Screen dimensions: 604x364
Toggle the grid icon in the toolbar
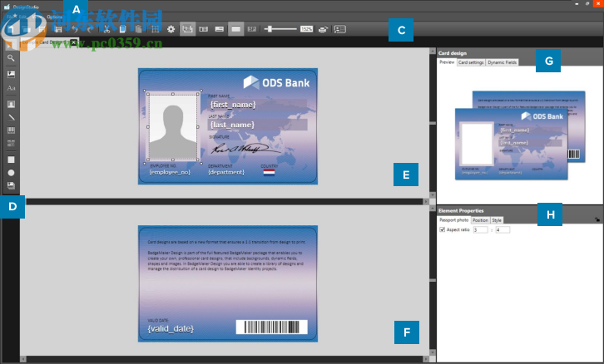click(x=155, y=29)
